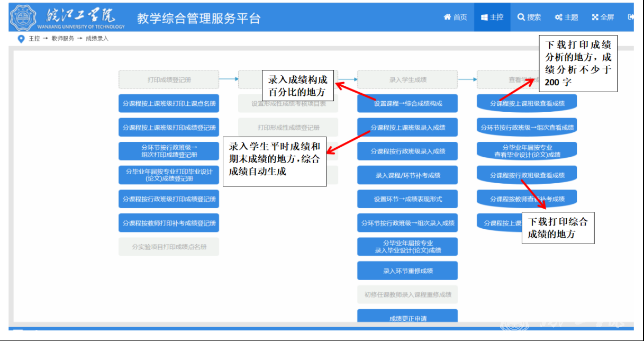
Task: Click the location pin breadcrumb icon
Action: (x=21, y=39)
